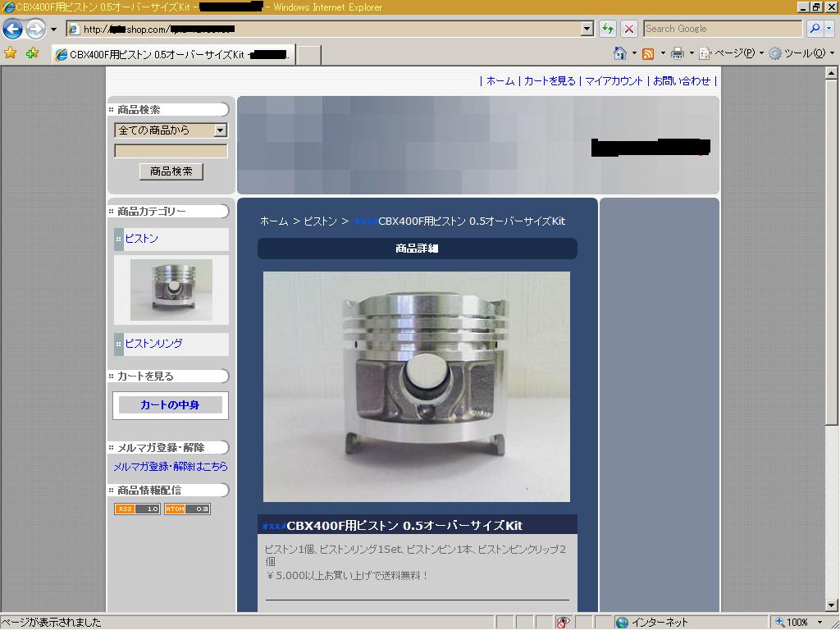This screenshot has width=840, height=630.
Task: Click メルマガ登録・解除はこちら link
Action: 171,467
